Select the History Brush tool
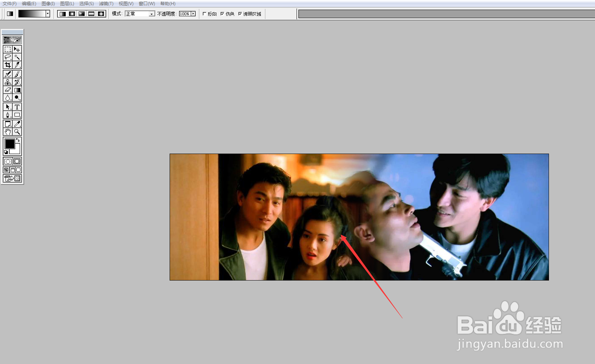The width and height of the screenshot is (595, 364). (x=17, y=82)
